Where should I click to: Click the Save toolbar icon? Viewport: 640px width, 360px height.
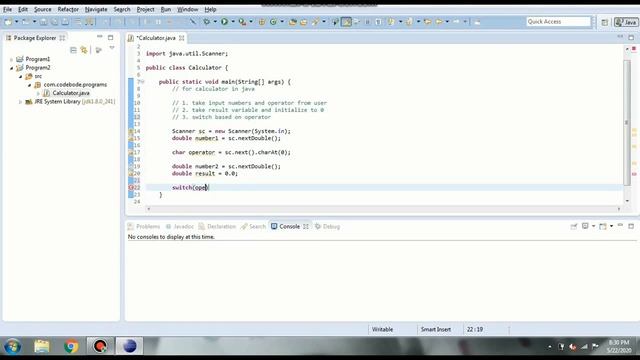click(x=43, y=22)
